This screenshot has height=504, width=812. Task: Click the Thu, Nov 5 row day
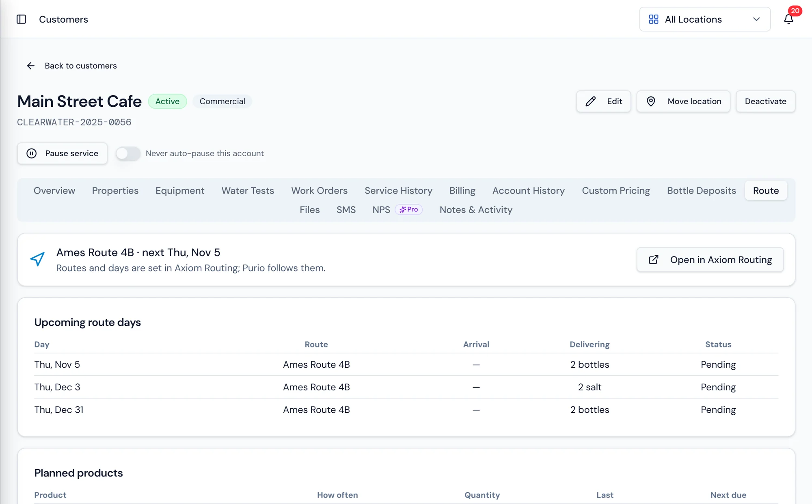57,365
